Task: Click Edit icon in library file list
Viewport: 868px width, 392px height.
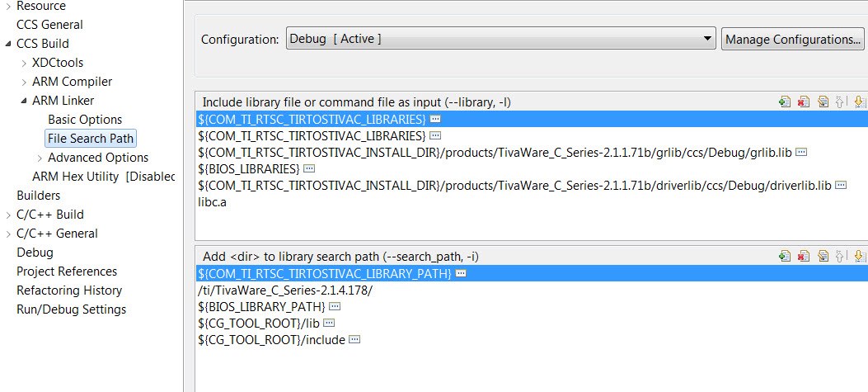Action: pos(822,102)
